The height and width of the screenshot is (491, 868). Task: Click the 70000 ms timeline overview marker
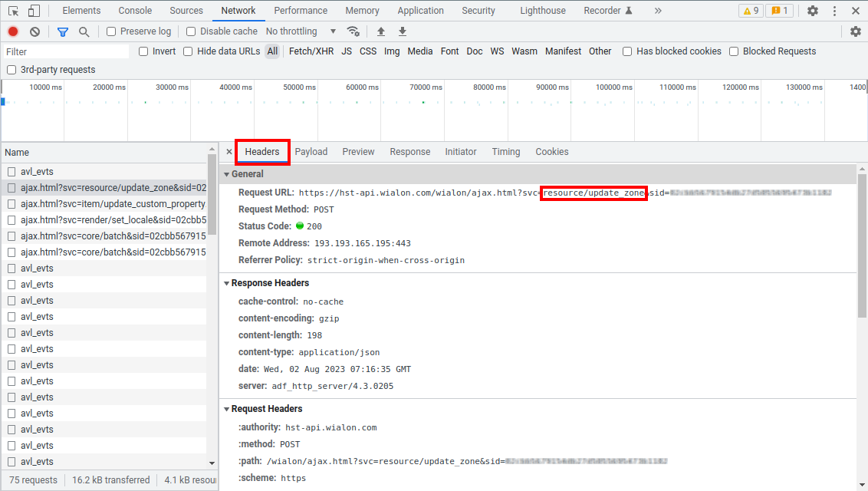(x=426, y=87)
